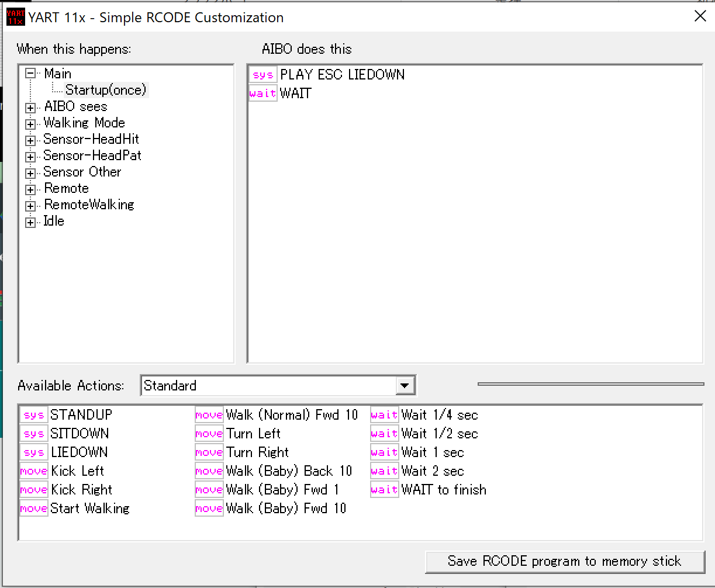The width and height of the screenshot is (715, 588).
Task: Select Idle tree item label
Action: coord(54,221)
